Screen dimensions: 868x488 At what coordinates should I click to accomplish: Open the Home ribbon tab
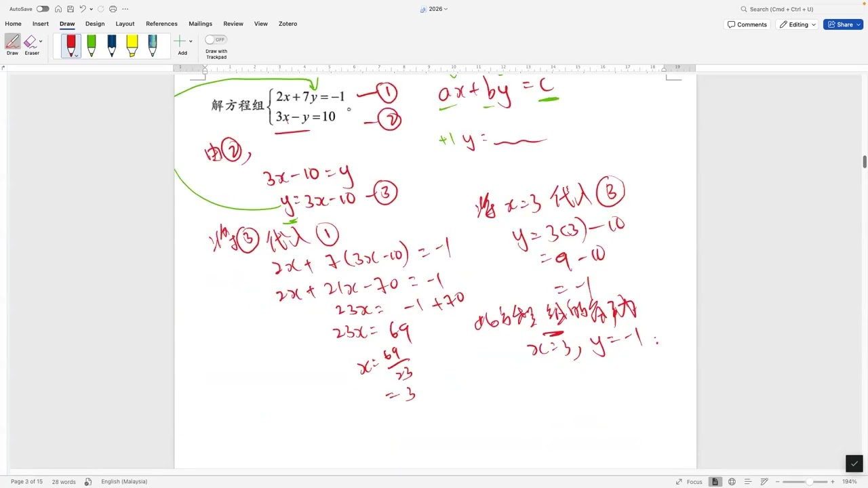13,24
